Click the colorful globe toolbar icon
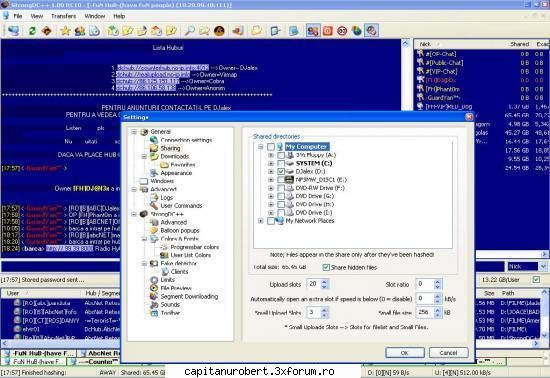The height and width of the screenshot is (378, 550). (357, 31)
